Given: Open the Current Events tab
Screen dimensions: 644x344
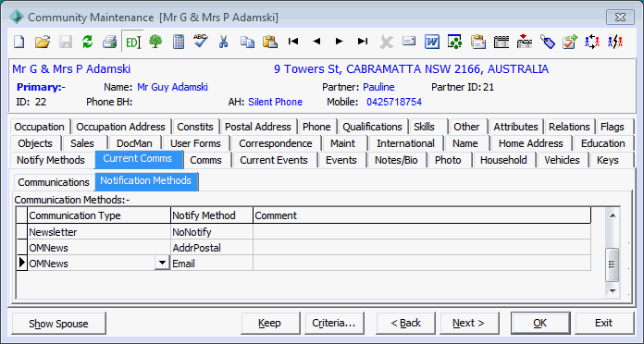Looking at the screenshot, I should (x=274, y=160).
